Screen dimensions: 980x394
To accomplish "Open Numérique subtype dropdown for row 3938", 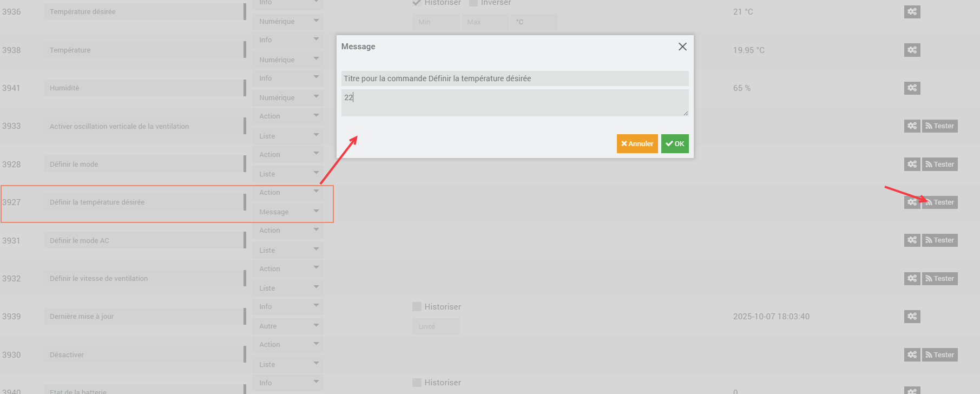I will [x=288, y=60].
